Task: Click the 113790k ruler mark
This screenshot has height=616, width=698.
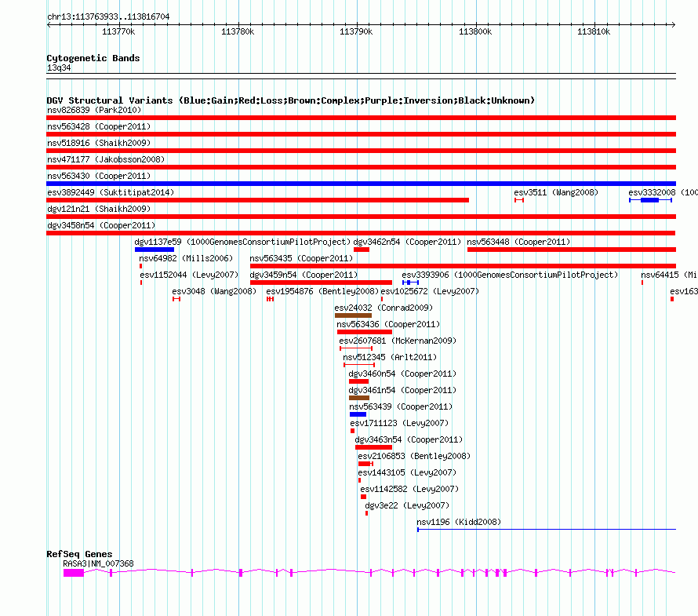Action: 356,31
